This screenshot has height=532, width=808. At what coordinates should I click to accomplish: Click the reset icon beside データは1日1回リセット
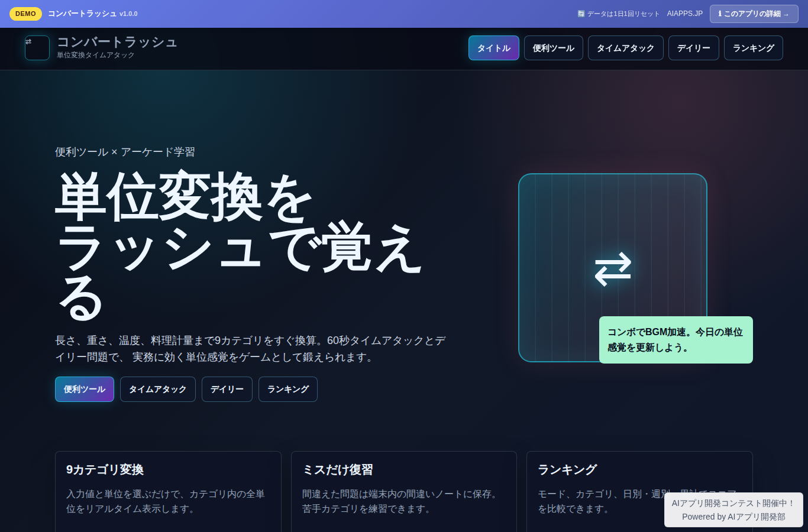pyautogui.click(x=581, y=14)
